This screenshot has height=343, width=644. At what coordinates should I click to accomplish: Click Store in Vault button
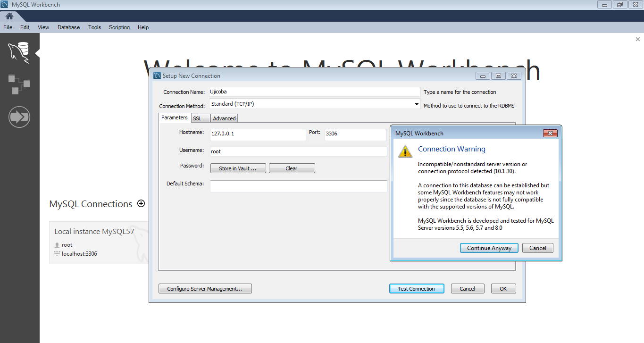click(238, 168)
